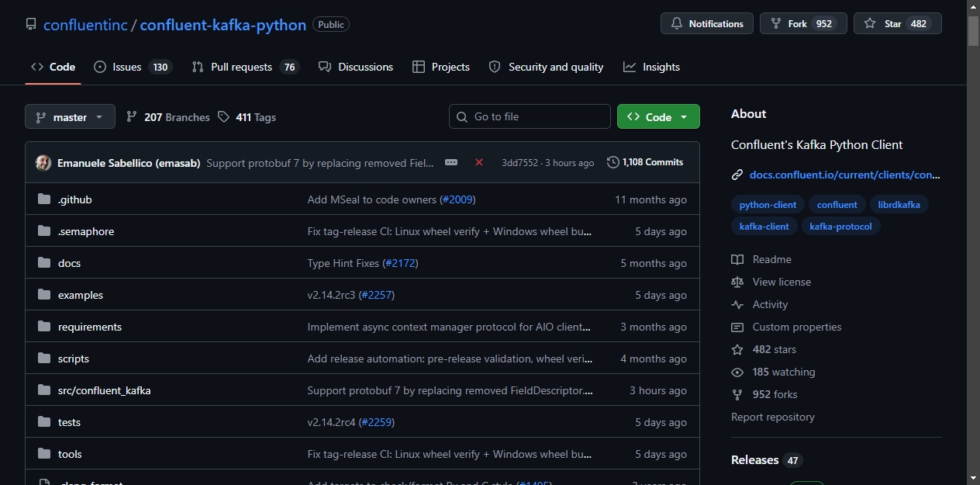980x485 pixels.
Task: Open pull request #2172 link
Action: click(400, 263)
